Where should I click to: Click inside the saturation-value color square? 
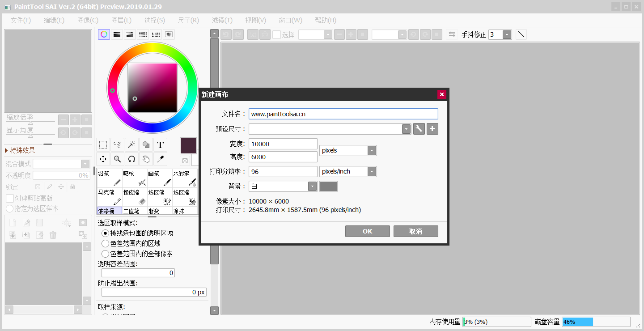(153, 87)
